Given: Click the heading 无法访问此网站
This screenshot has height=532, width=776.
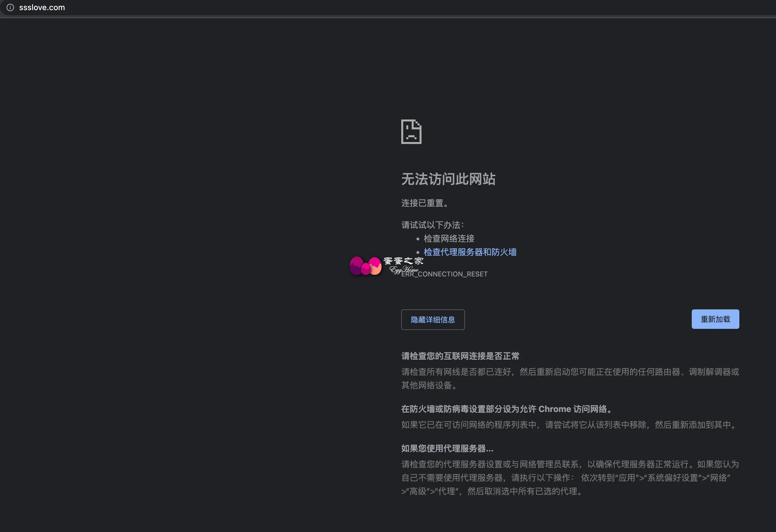Looking at the screenshot, I should click(x=448, y=179).
